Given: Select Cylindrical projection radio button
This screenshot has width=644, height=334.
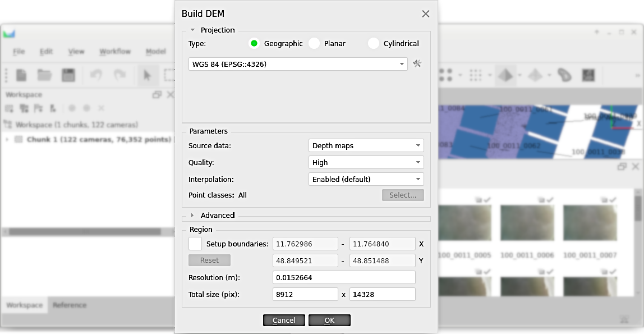Looking at the screenshot, I should coord(374,43).
